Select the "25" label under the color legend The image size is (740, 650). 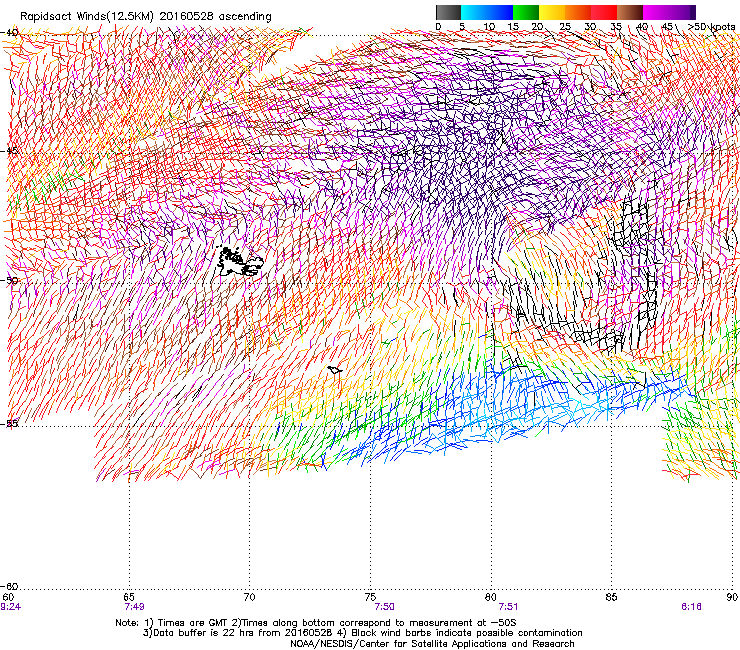click(x=565, y=27)
